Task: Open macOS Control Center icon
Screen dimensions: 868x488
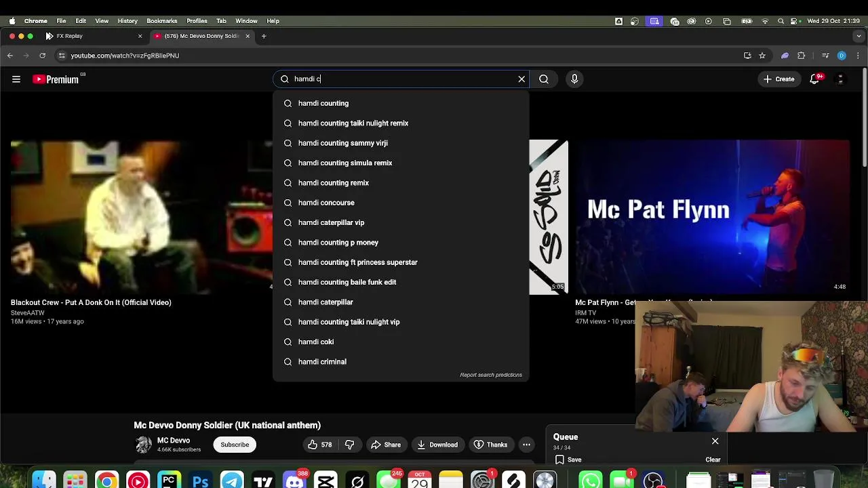Action: point(794,21)
